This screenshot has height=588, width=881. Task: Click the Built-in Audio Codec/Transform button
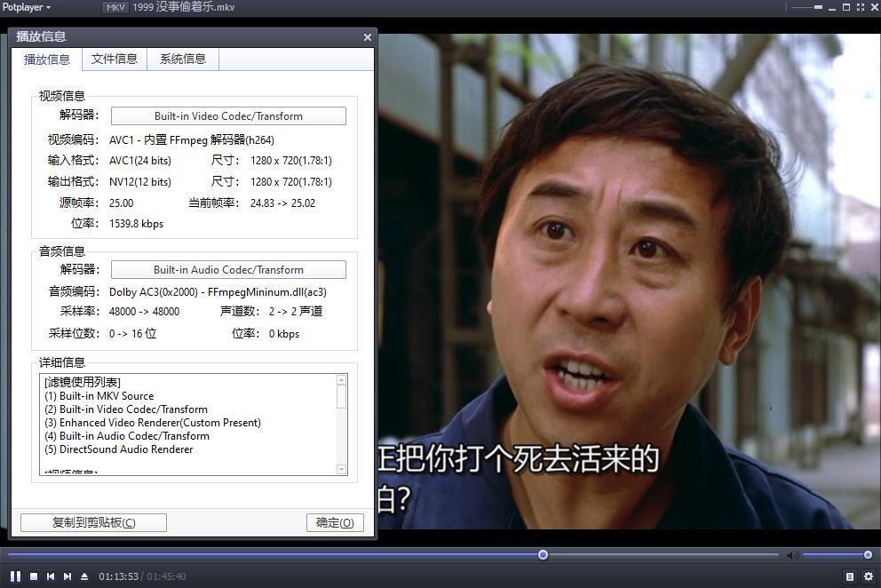click(228, 270)
